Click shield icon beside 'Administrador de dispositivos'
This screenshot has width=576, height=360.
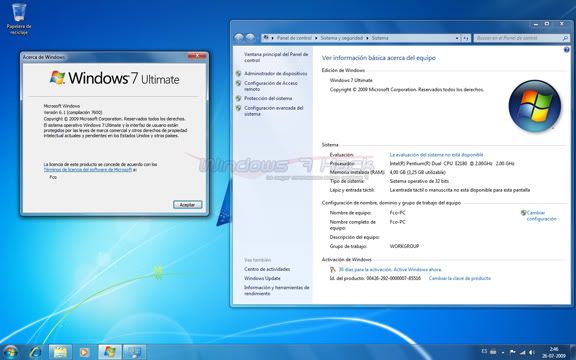238,73
